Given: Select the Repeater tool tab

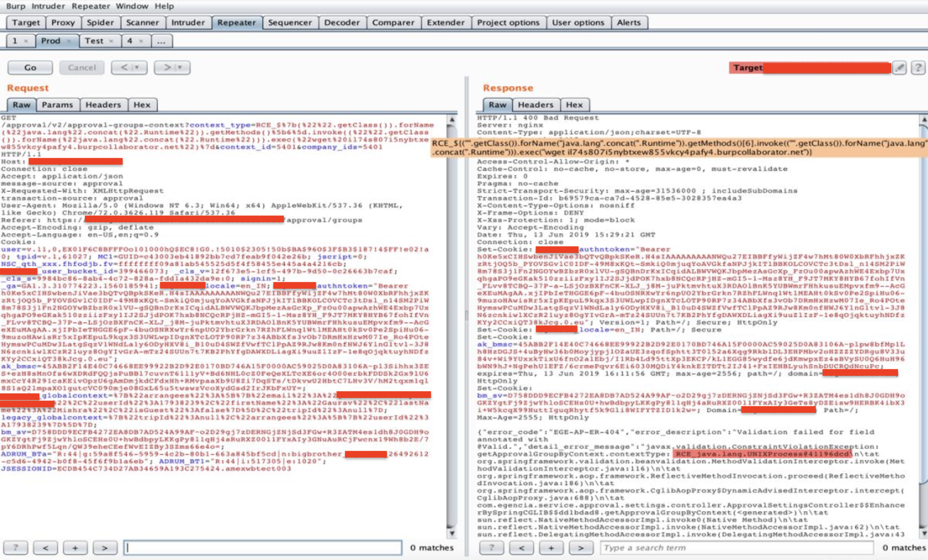Looking at the screenshot, I should click(237, 23).
